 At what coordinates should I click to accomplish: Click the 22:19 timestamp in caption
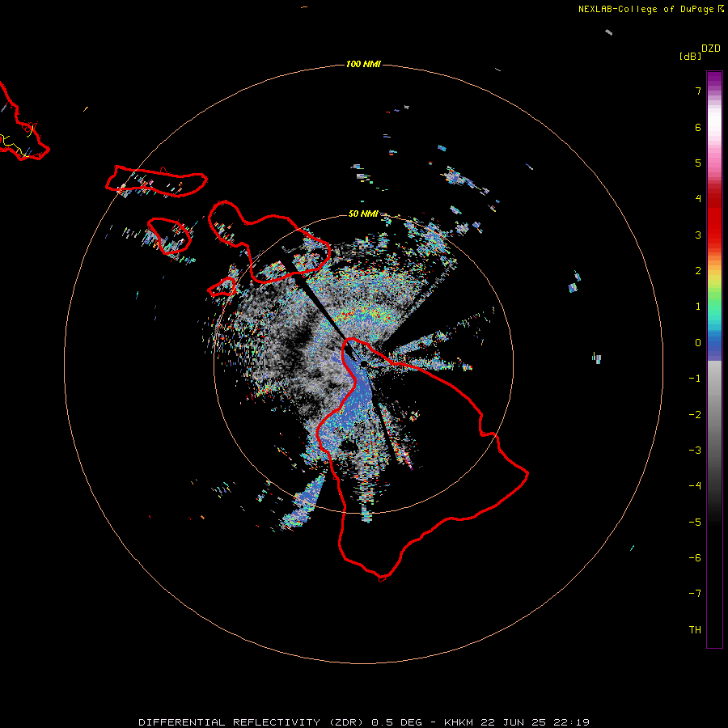click(x=572, y=722)
